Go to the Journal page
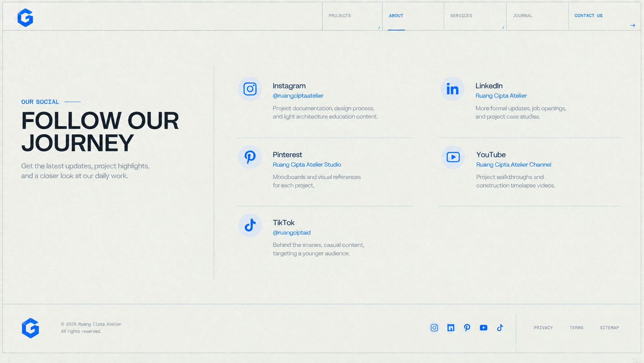Viewport: 644px width, 363px height. click(x=523, y=16)
